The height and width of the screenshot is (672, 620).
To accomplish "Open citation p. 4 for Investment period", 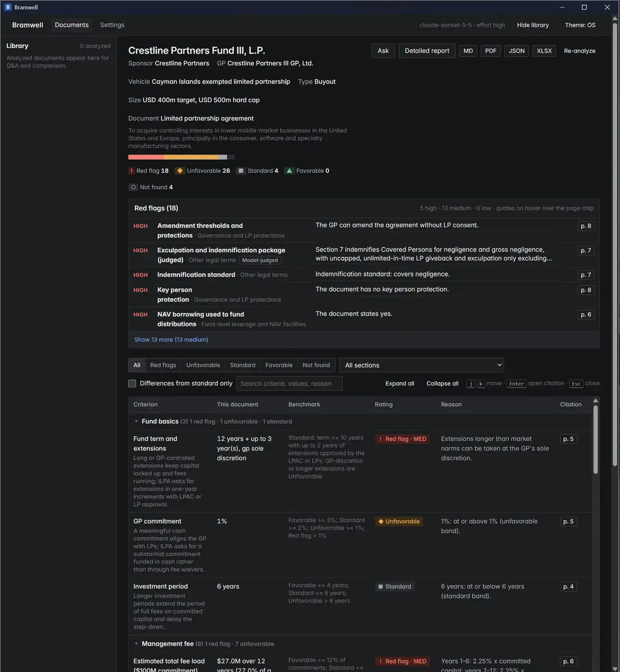I will [x=568, y=587].
